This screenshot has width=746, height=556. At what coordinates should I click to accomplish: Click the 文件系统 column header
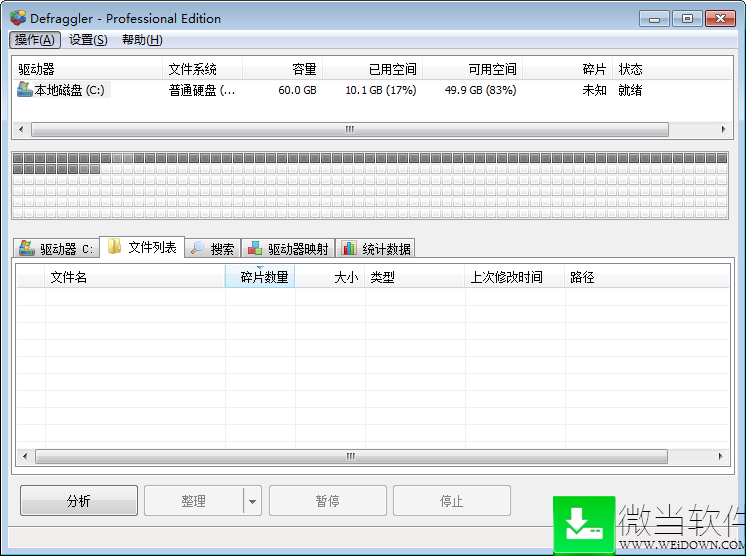tap(203, 69)
